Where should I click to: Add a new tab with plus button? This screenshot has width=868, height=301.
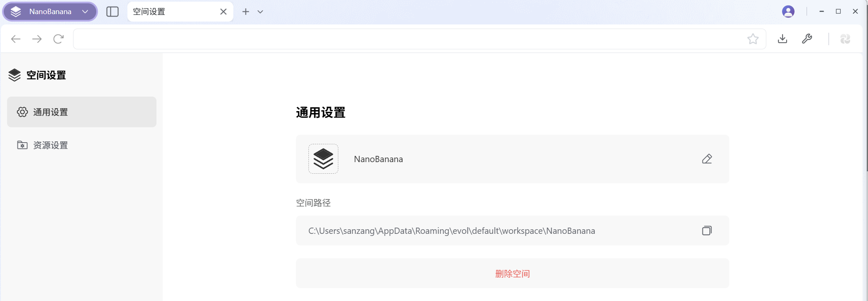pyautogui.click(x=246, y=12)
